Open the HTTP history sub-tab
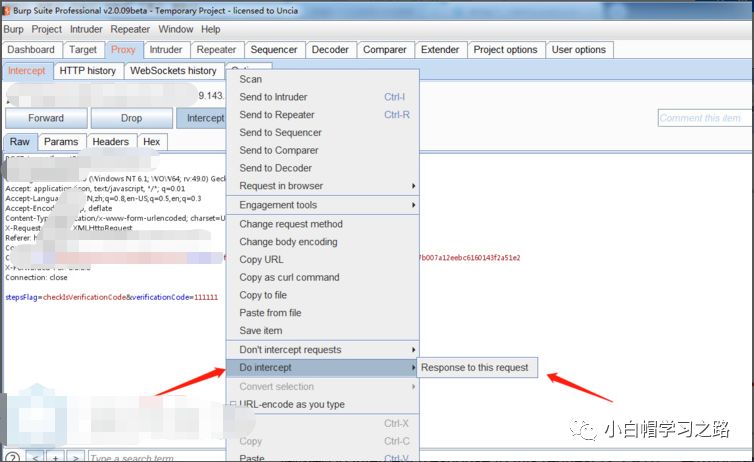The image size is (754, 462). pyautogui.click(x=88, y=71)
